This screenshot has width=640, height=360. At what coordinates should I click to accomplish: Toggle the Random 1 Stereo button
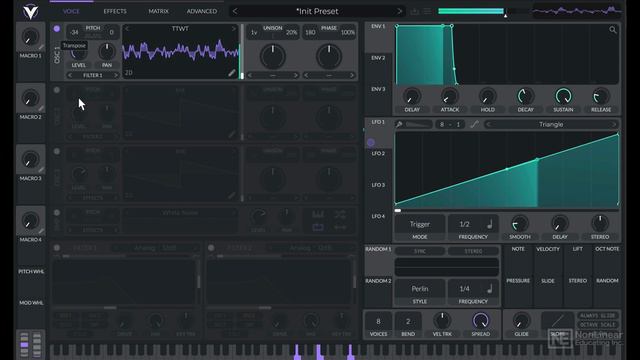pos(473,251)
